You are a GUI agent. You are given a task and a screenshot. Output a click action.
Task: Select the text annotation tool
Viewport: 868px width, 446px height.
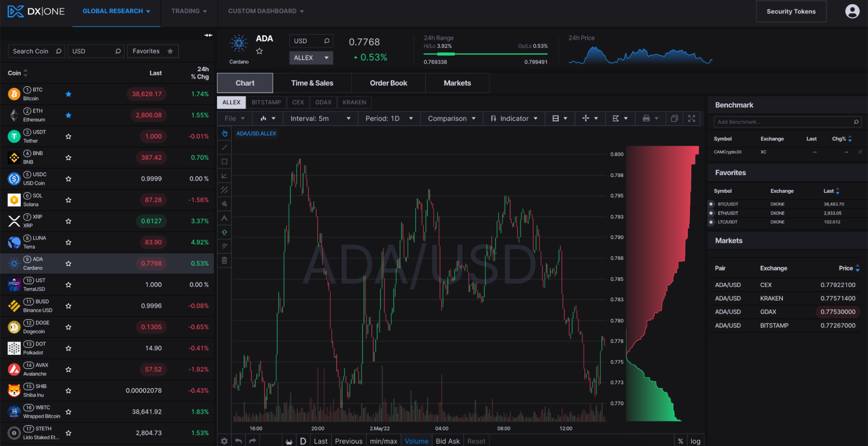(x=224, y=218)
